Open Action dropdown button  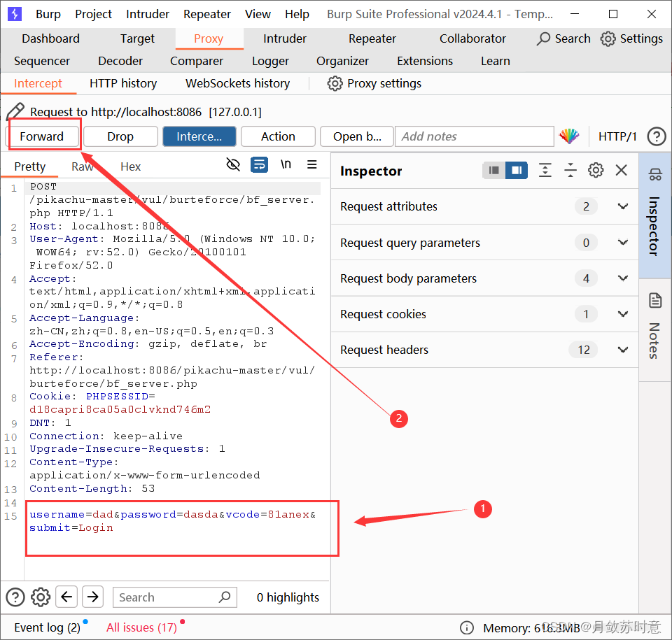tap(278, 136)
